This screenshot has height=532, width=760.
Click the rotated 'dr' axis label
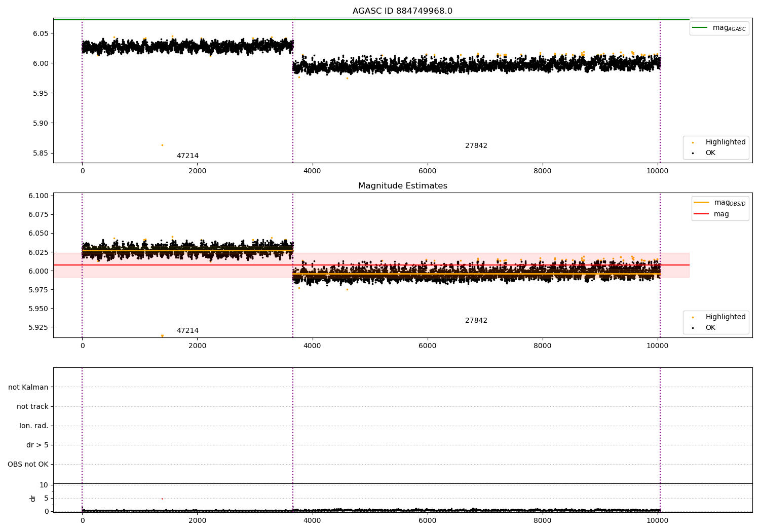click(x=33, y=498)
